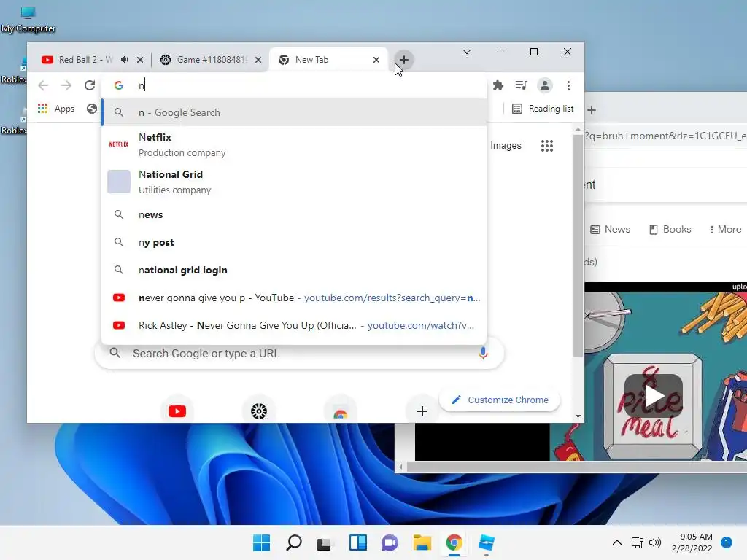Start voice search with microphone icon
This screenshot has width=747, height=560.
483,353
